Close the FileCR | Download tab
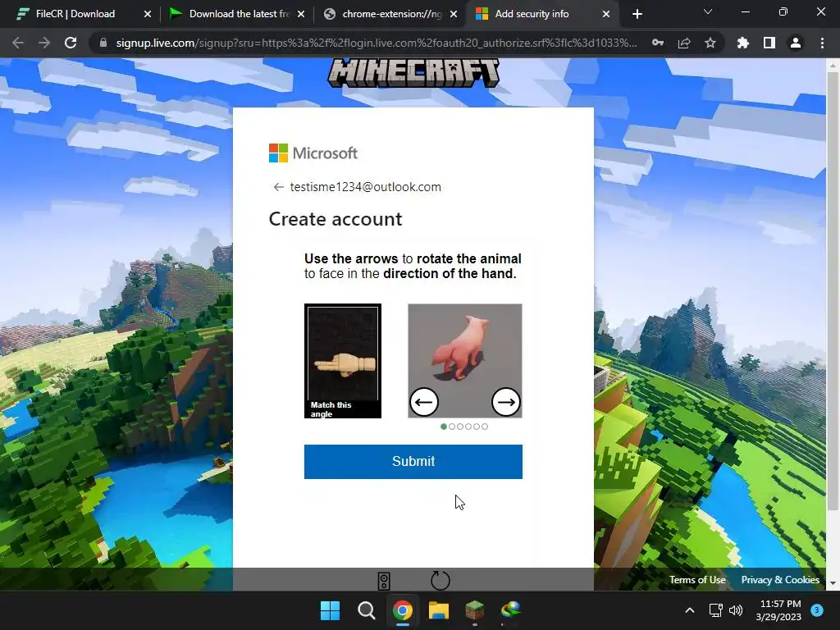The image size is (840, 630). [148, 15]
